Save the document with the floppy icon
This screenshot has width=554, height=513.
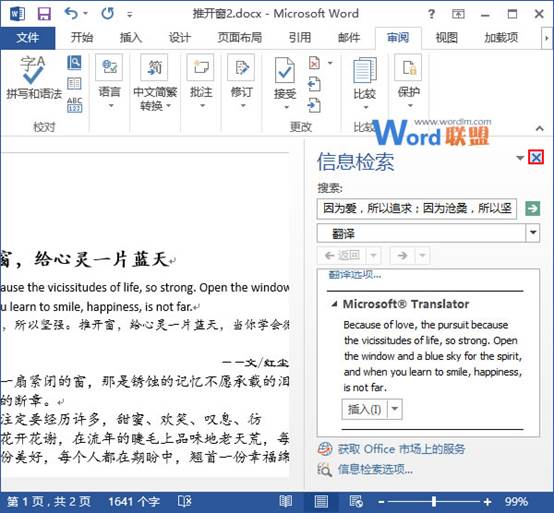pos(44,14)
